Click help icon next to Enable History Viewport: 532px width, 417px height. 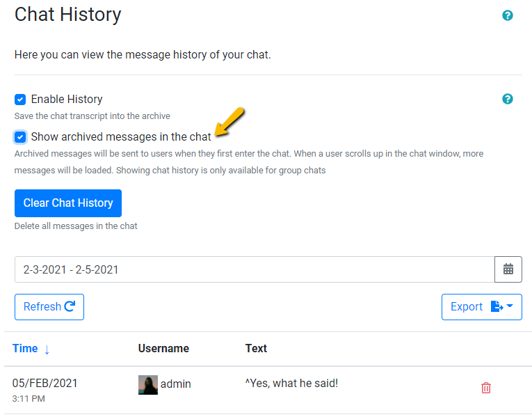508,99
